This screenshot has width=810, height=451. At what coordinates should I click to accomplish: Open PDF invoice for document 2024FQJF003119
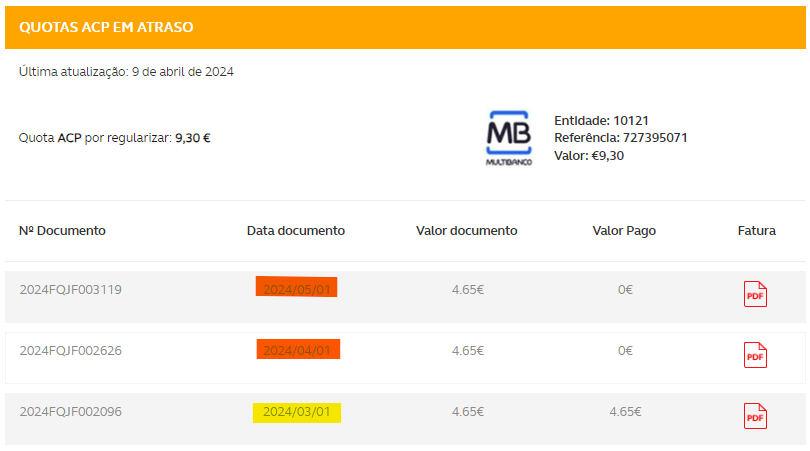point(755,294)
